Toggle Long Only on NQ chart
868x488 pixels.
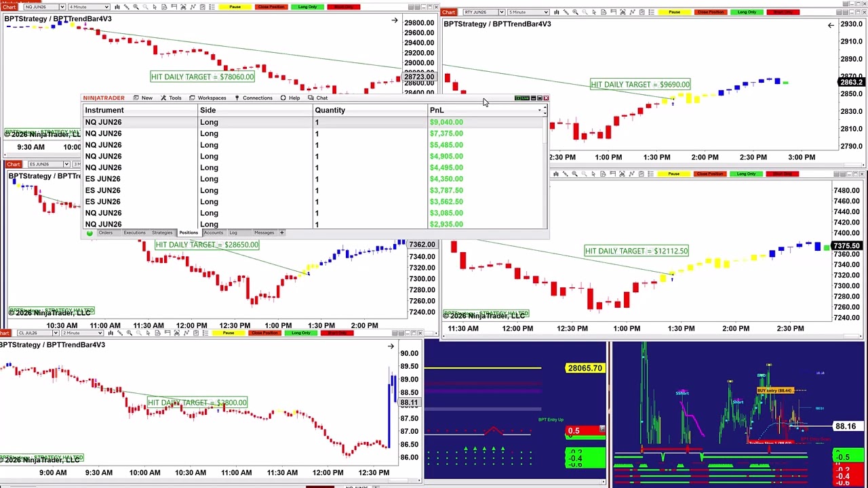click(x=307, y=7)
